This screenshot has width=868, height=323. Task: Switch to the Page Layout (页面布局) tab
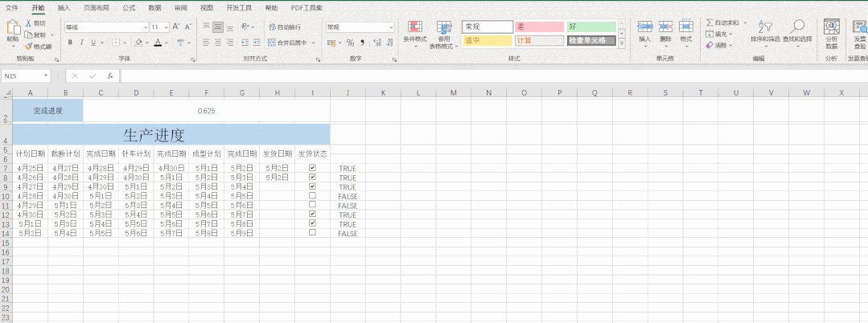pos(97,8)
